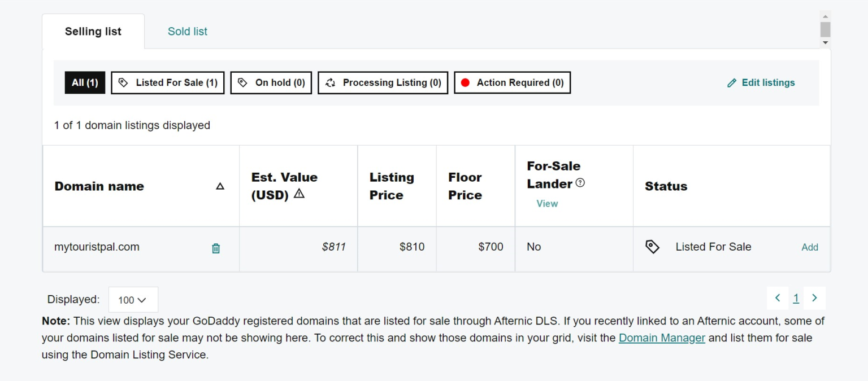868x381 pixels.
Task: Switch to the Sold list tab
Action: [x=188, y=32]
